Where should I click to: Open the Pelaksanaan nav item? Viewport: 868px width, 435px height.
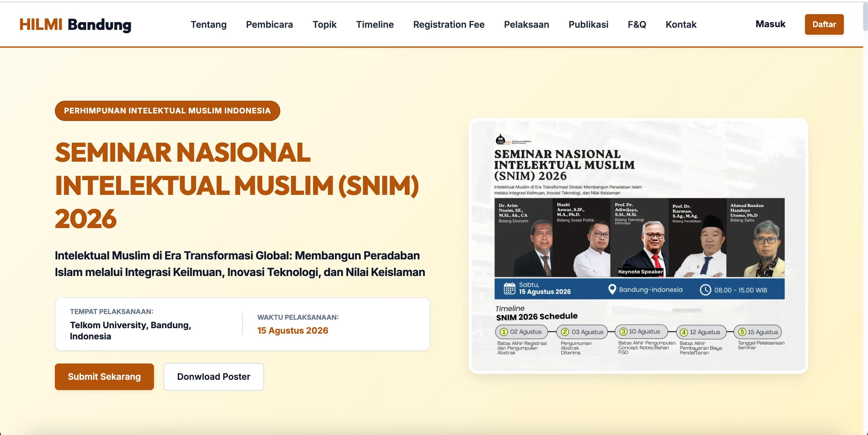[526, 25]
